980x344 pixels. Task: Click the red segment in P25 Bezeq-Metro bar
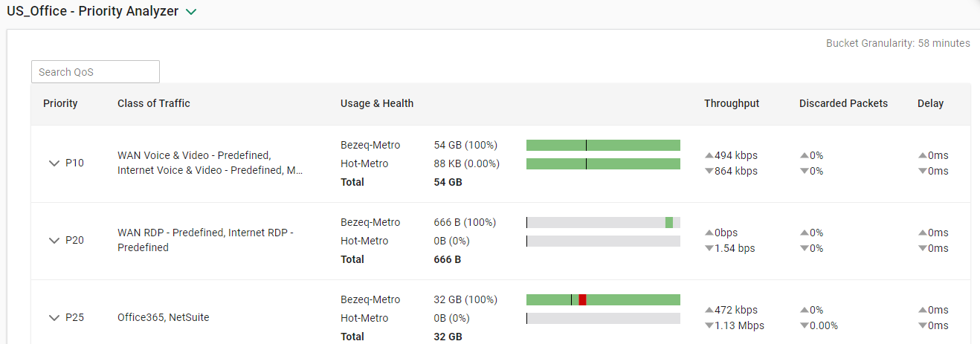tap(582, 299)
